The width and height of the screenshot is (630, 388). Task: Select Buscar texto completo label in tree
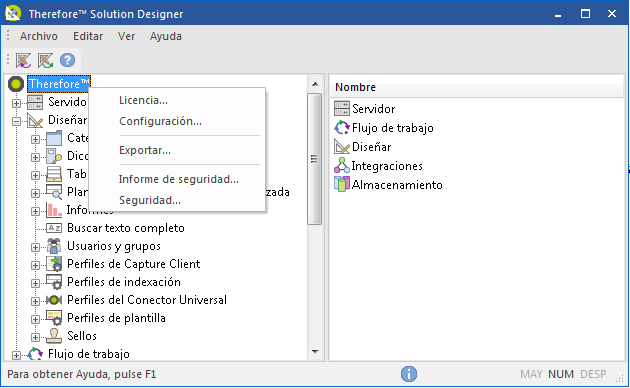[126, 228]
